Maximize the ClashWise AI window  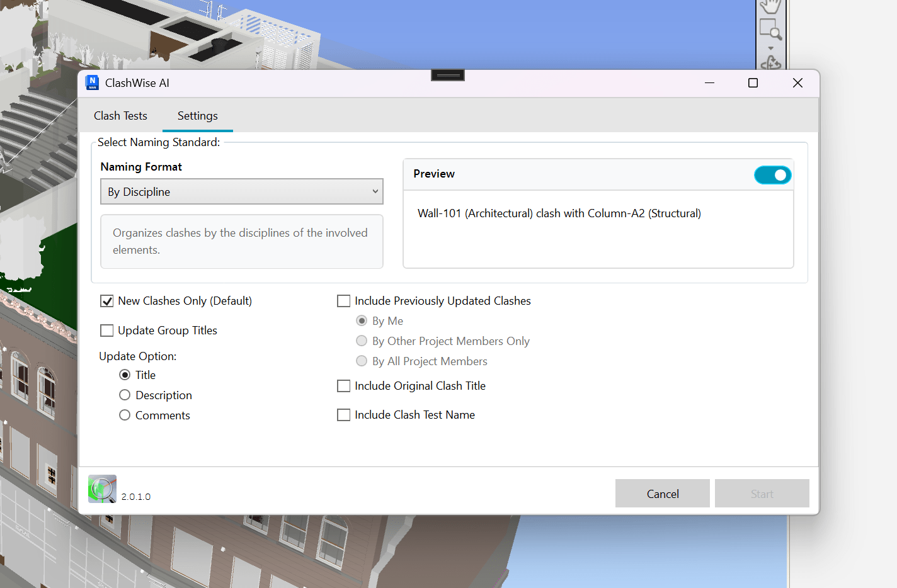pyautogui.click(x=753, y=83)
